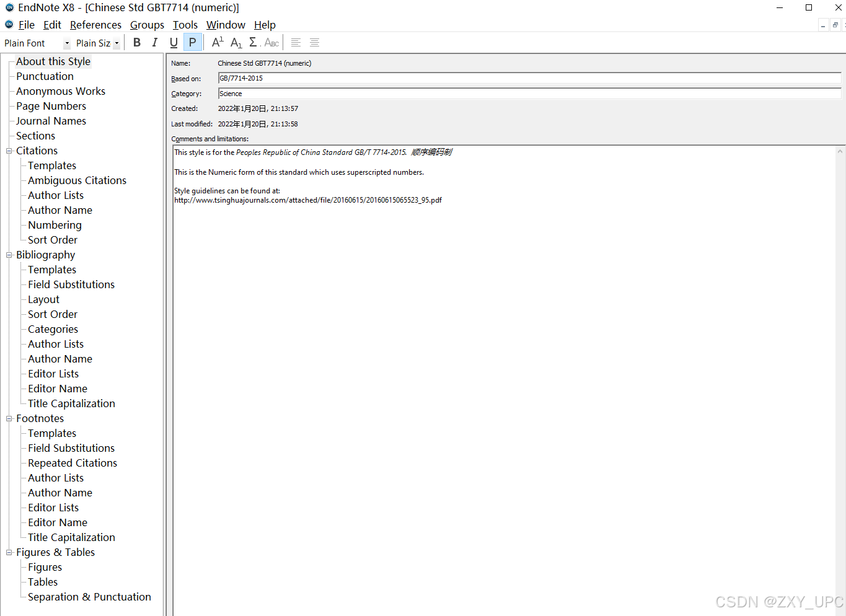Open the File menu
The width and height of the screenshot is (846, 616).
coord(27,25)
